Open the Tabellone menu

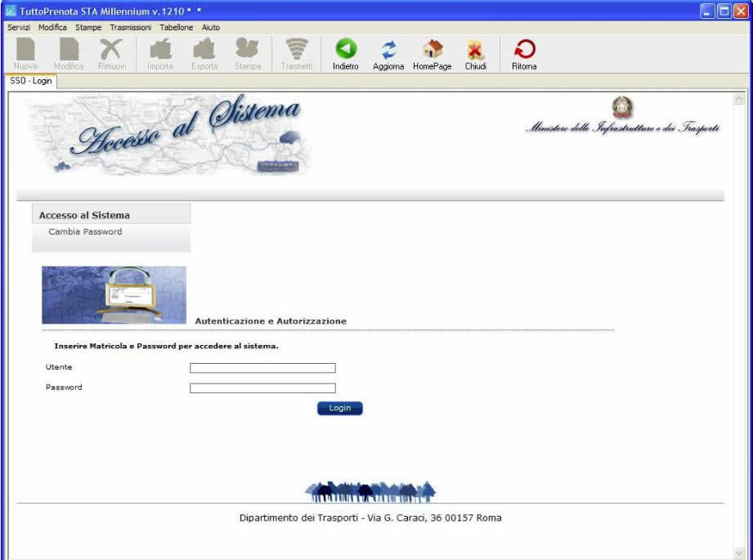pyautogui.click(x=176, y=27)
